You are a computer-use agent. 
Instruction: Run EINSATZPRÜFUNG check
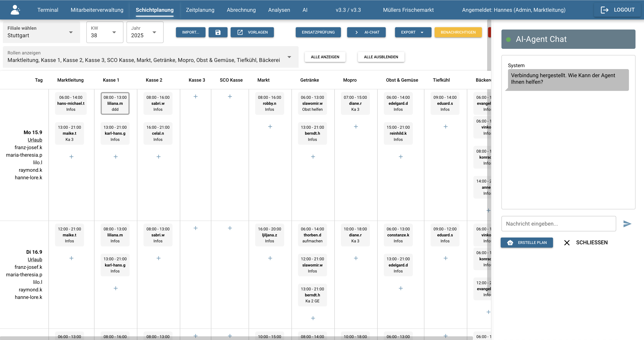[x=318, y=32]
